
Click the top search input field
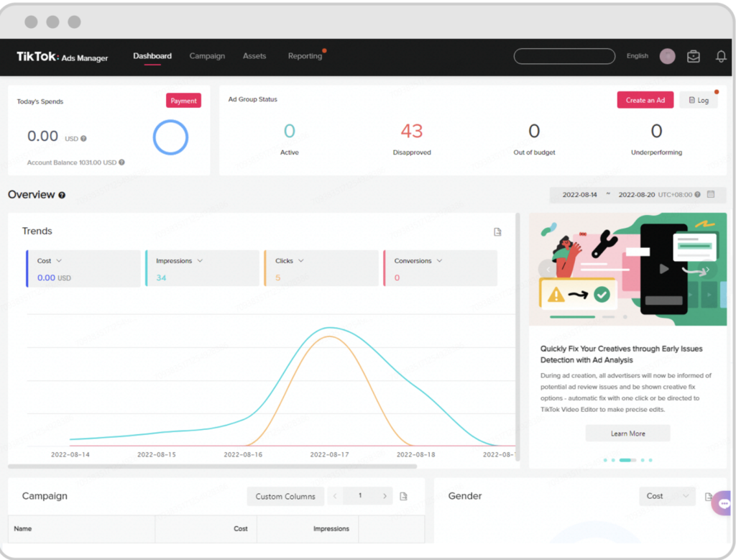point(564,56)
